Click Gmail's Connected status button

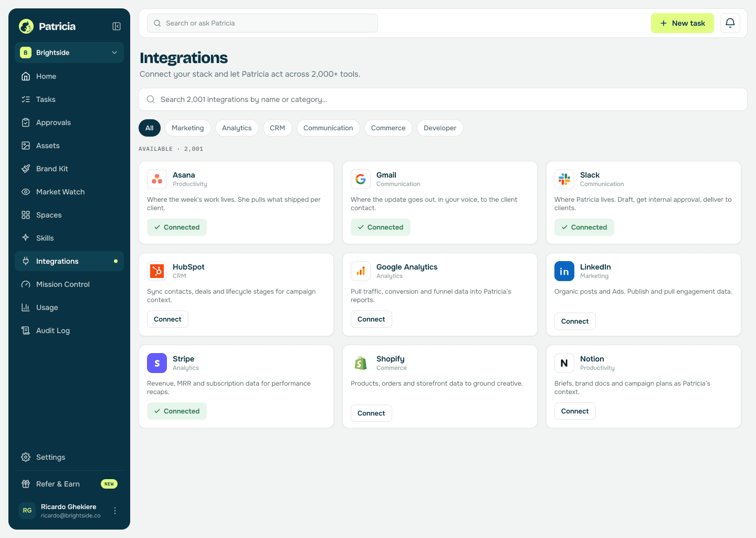tap(381, 227)
